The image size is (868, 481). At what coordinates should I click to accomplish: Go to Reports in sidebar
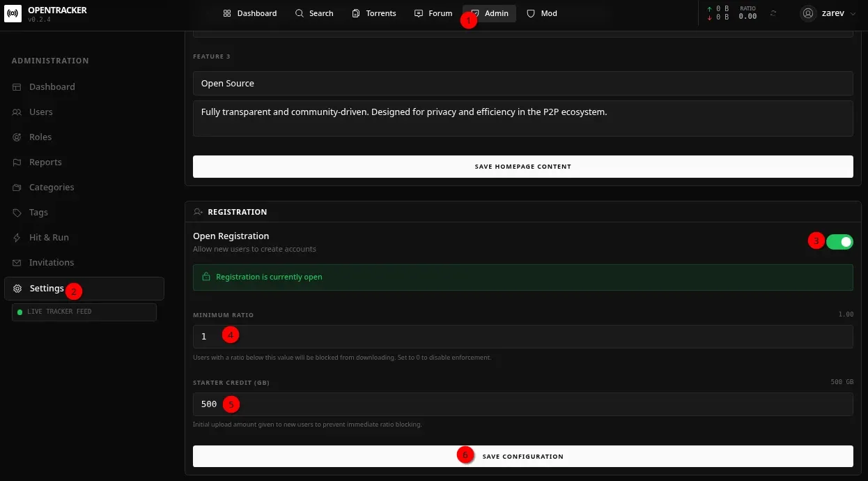45,162
